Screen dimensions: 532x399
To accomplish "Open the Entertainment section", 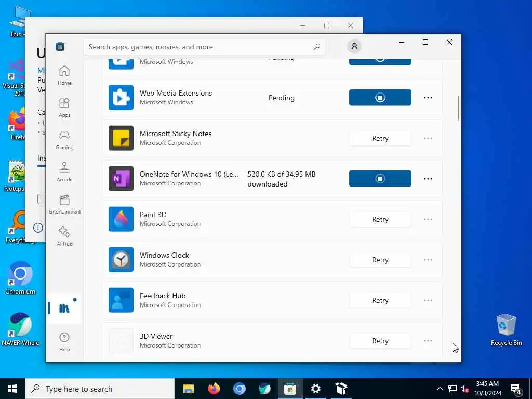I will (x=64, y=204).
